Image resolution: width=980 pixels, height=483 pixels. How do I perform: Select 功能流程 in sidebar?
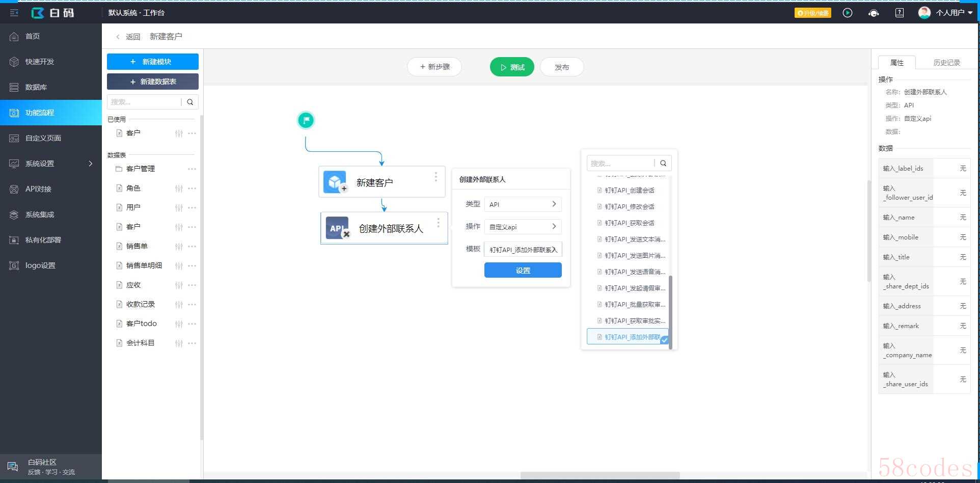tap(51, 113)
